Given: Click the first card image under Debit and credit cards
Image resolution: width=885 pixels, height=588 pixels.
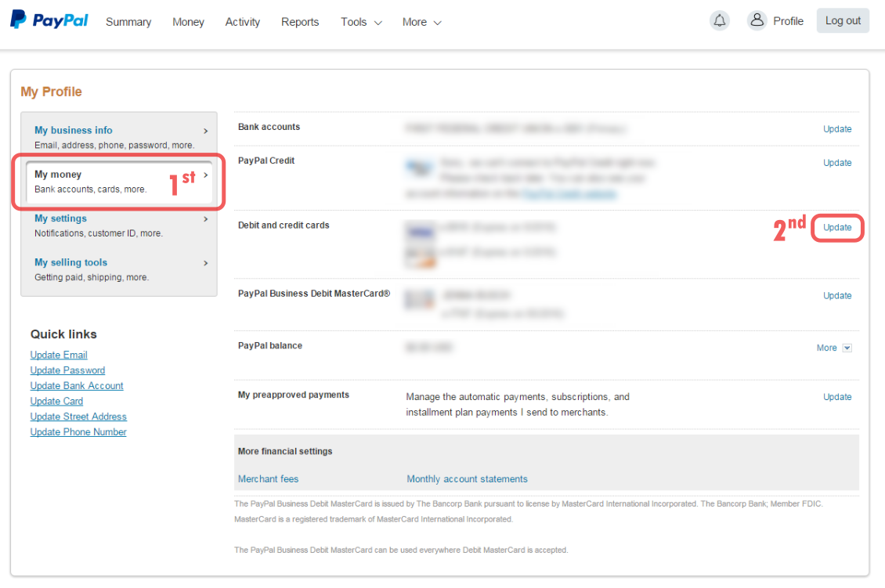Looking at the screenshot, I should (x=421, y=231).
